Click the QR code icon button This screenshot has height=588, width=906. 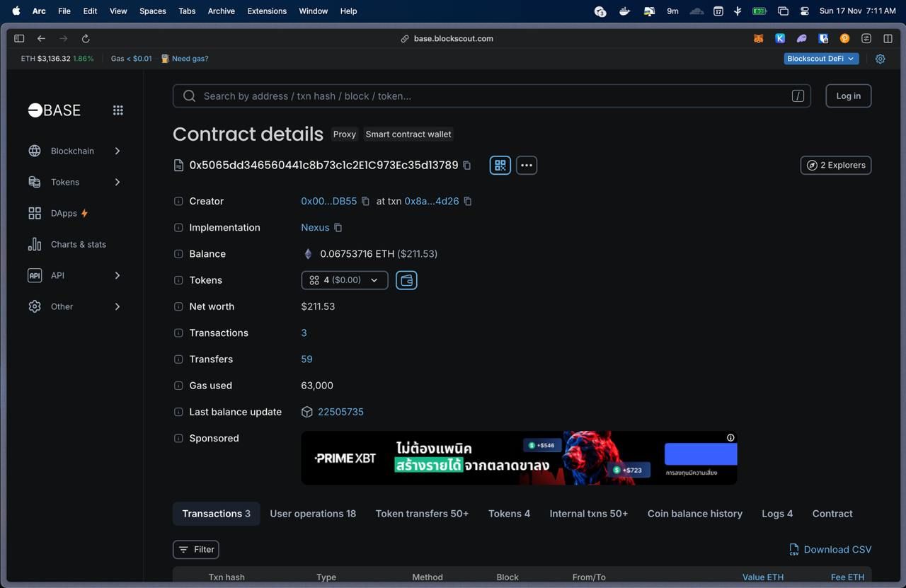click(500, 166)
